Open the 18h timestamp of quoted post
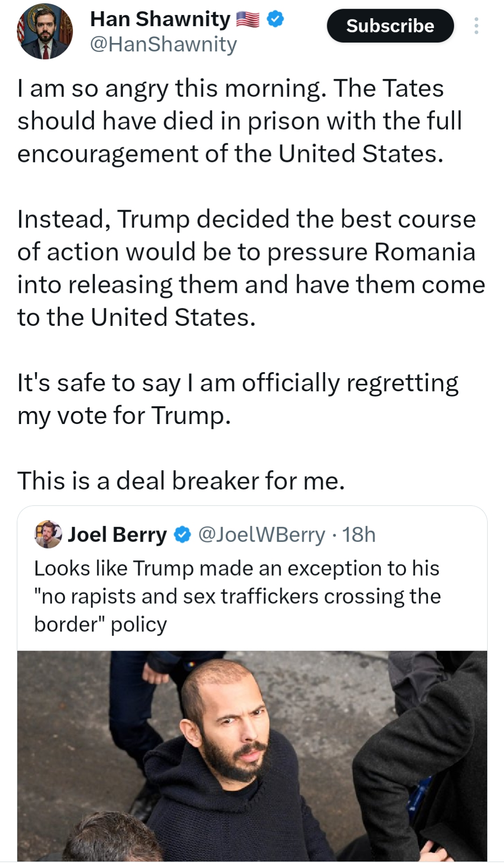 coord(359,535)
